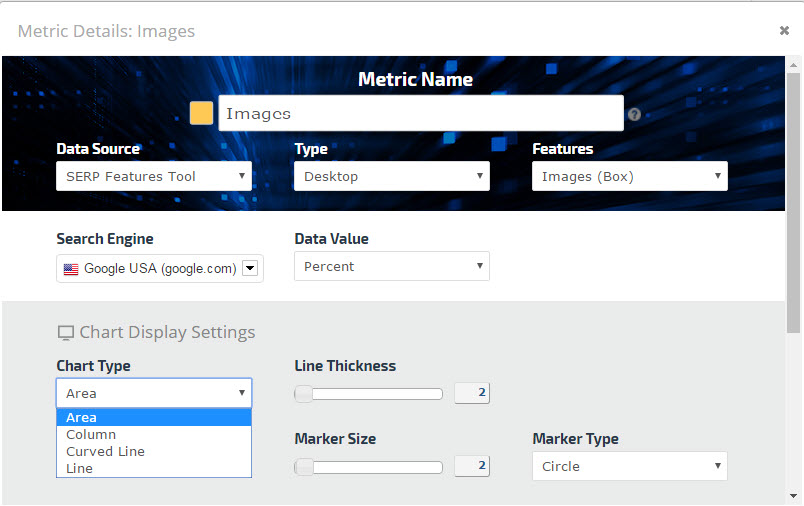The height and width of the screenshot is (506, 804).
Task: Click the Chart Type Area combo box
Action: tap(154, 393)
